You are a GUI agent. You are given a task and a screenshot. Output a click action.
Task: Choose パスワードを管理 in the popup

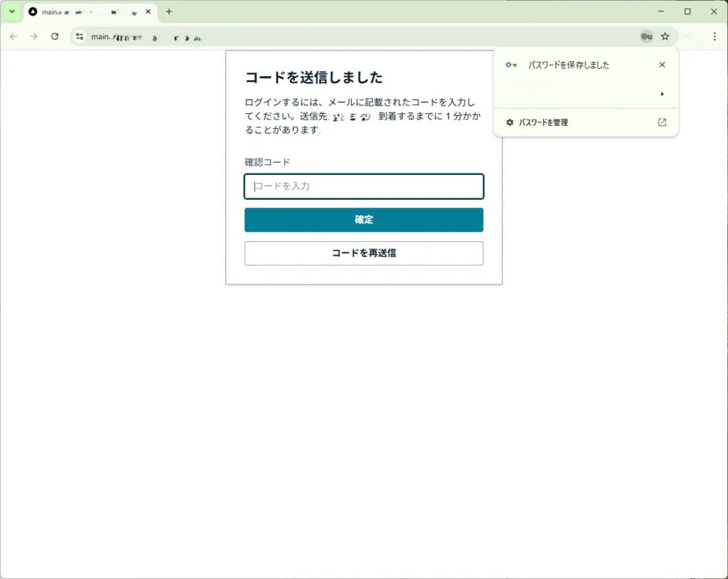tap(543, 122)
